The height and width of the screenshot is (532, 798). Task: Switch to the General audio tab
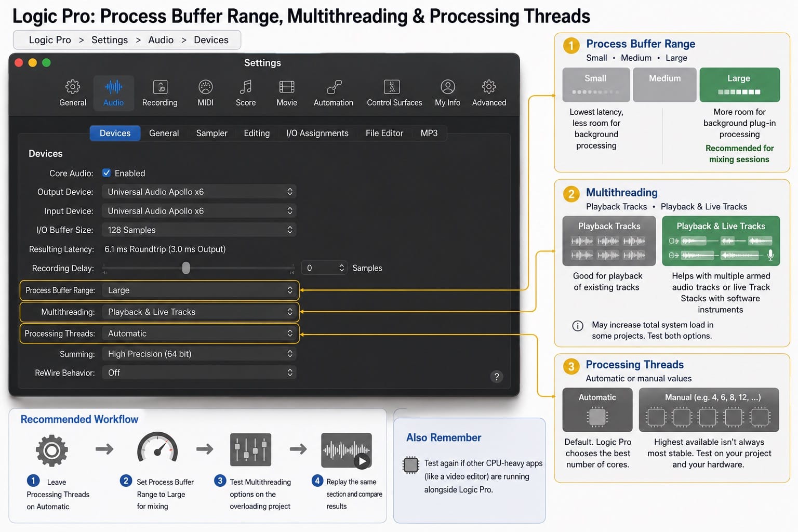point(164,133)
